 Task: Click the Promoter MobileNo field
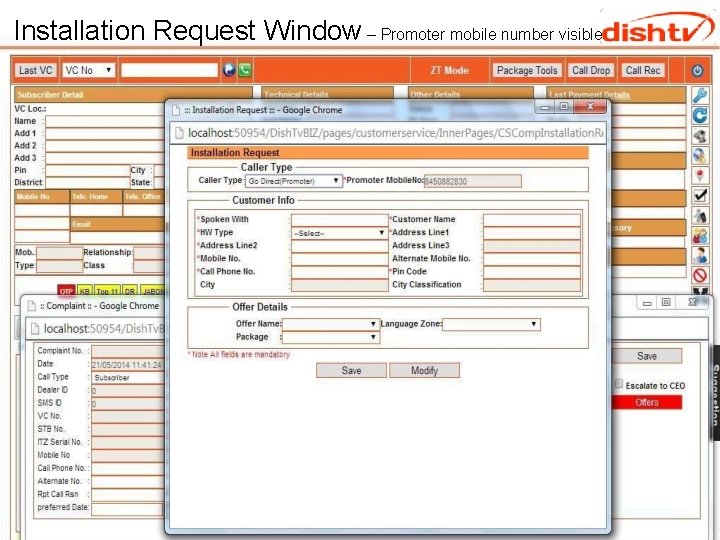pos(472,181)
